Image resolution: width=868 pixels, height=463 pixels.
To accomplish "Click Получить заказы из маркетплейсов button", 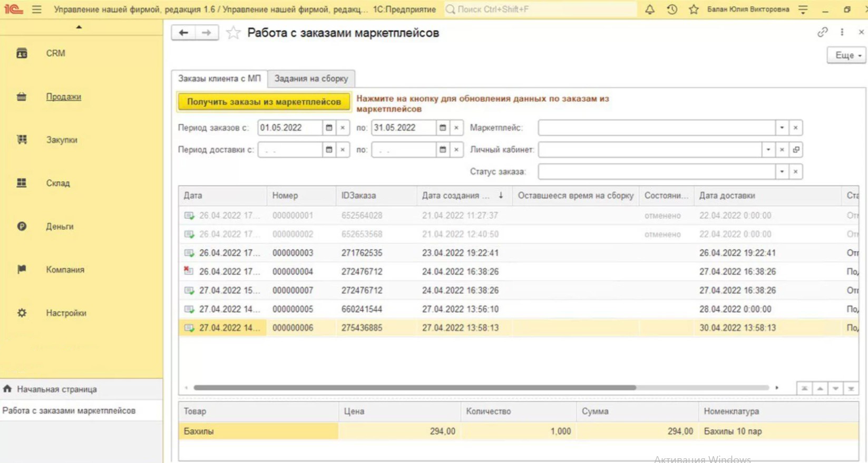I will (264, 102).
